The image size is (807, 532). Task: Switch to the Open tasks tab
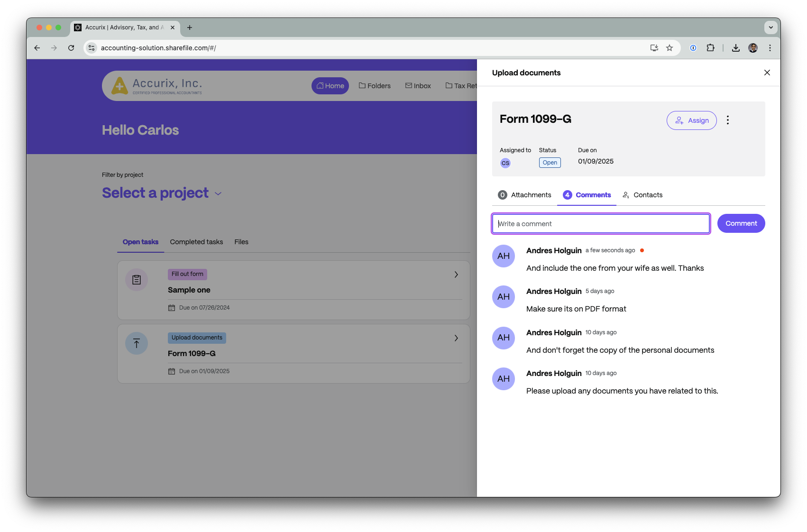(x=140, y=242)
